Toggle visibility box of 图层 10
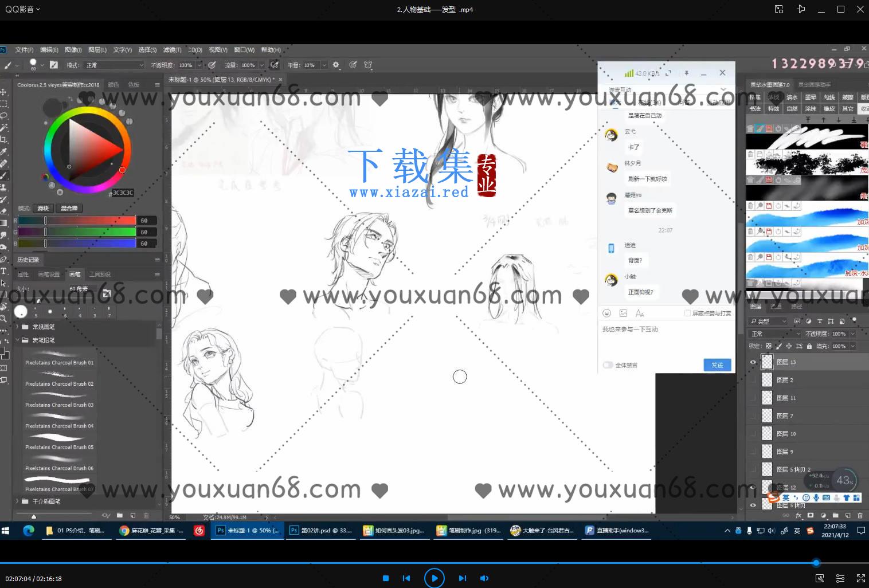 753,434
